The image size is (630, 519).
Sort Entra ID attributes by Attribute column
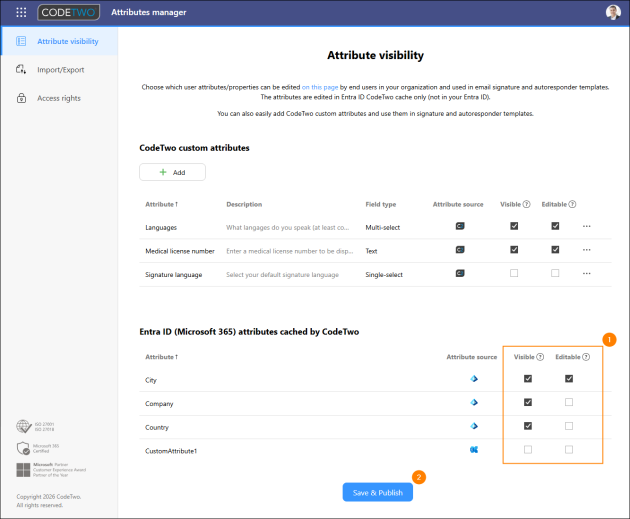162,357
